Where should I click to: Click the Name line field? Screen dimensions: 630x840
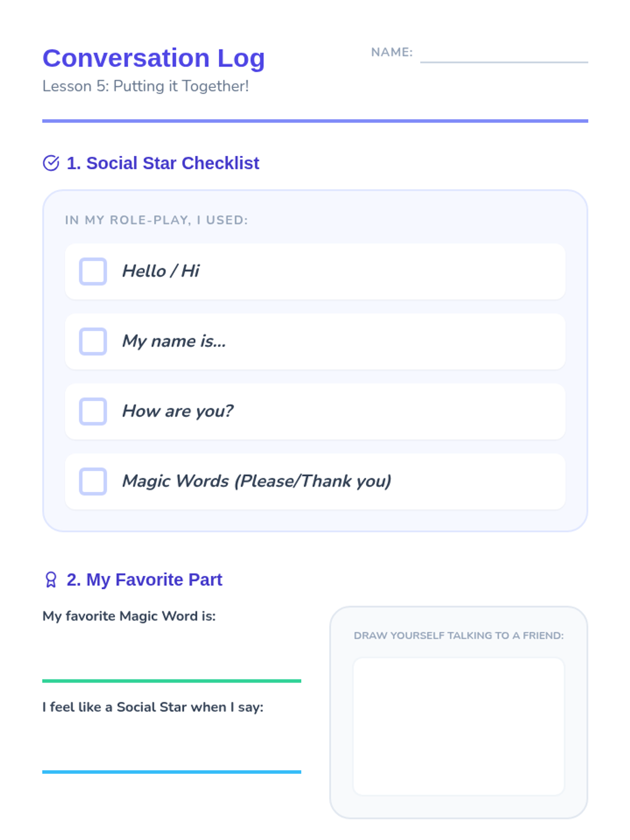click(503, 55)
